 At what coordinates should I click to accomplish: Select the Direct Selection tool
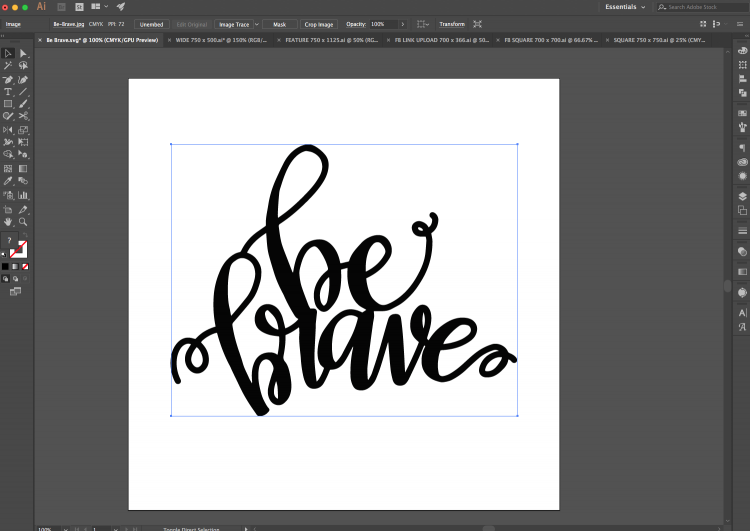23,53
